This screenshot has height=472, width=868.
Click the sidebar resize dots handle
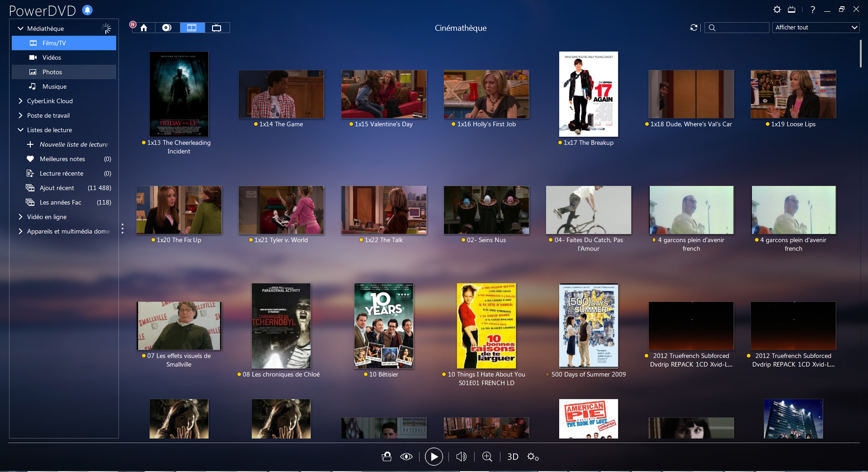(x=122, y=229)
